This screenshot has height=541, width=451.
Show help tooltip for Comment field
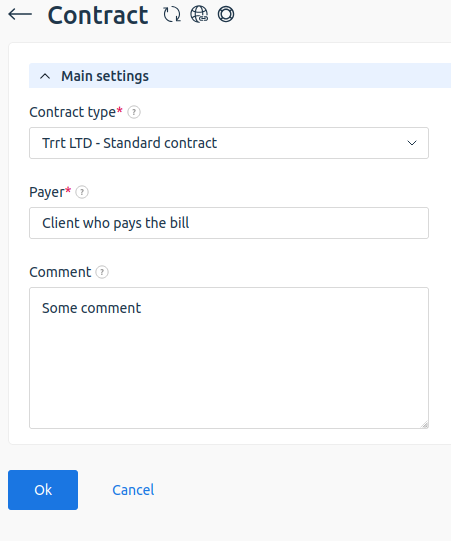(x=102, y=272)
